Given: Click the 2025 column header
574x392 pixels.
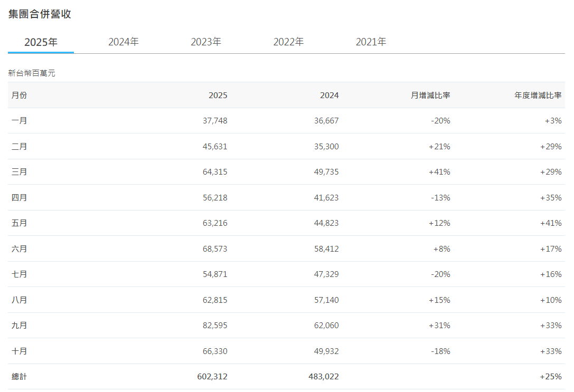Looking at the screenshot, I should pos(218,95).
